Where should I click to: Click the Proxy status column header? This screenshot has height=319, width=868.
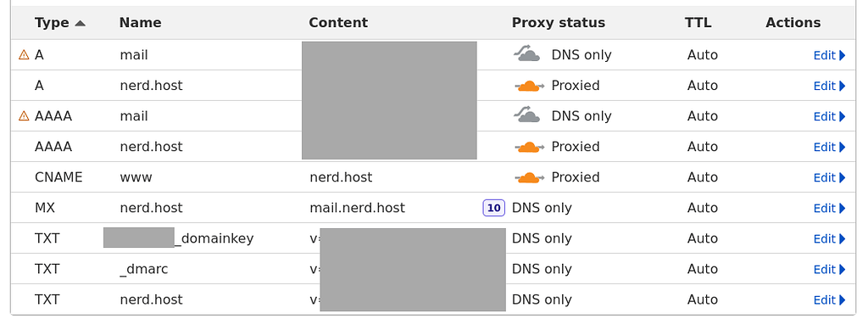(558, 23)
